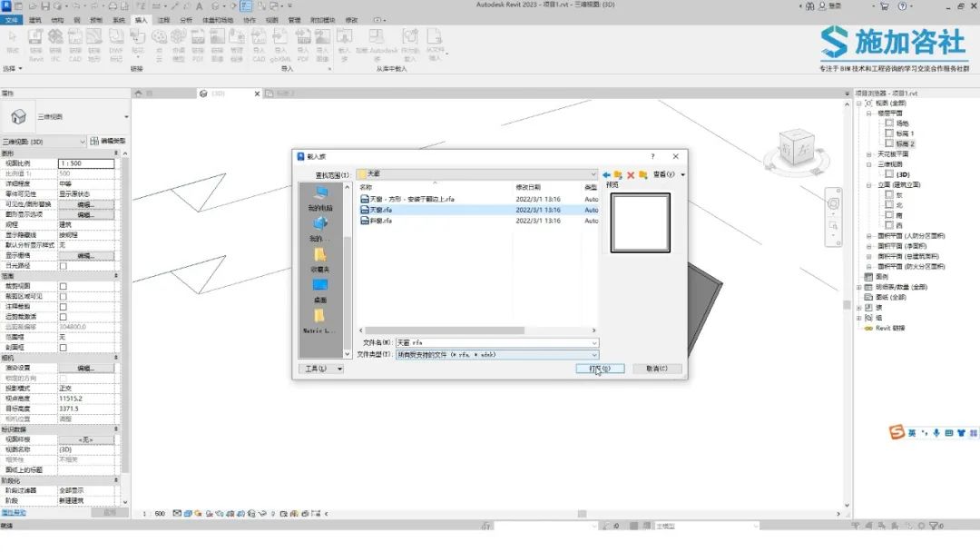Image resolution: width=980 pixels, height=552 pixels.
Task: Click the red X delete icon
Action: (631, 175)
